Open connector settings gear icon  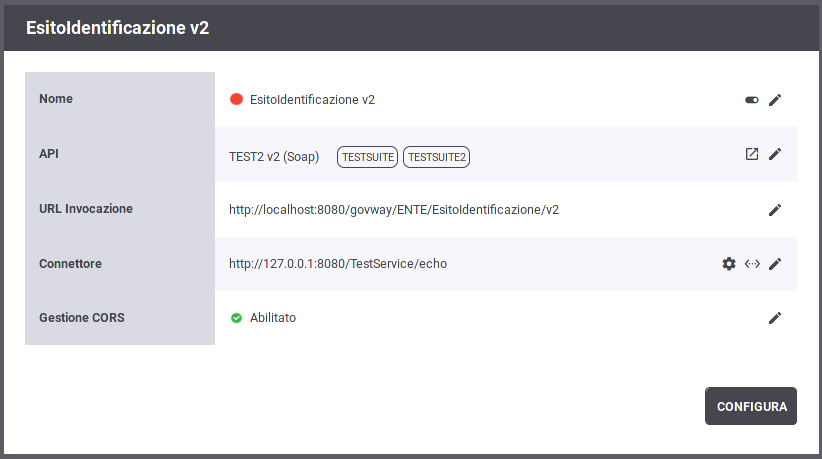point(729,264)
